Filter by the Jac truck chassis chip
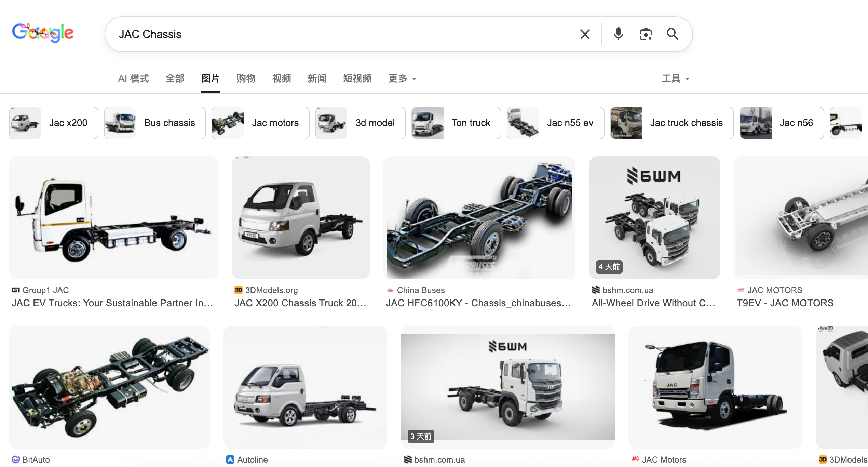Screen dimensions: 868x467 point(672,123)
